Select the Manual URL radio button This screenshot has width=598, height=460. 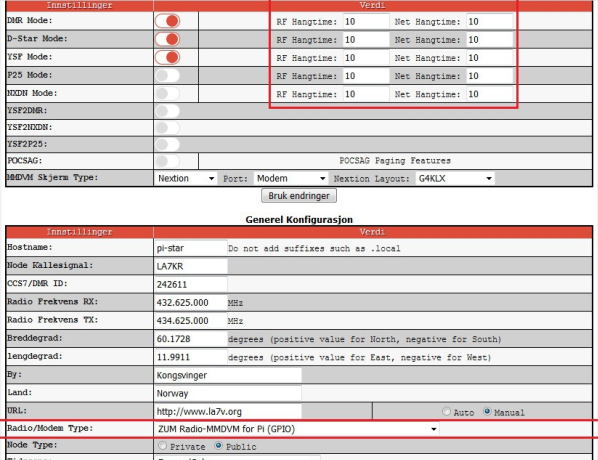[487, 412]
